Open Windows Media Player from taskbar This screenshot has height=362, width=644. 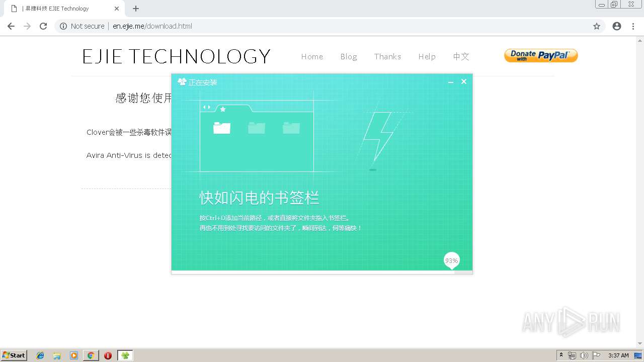pyautogui.click(x=74, y=355)
